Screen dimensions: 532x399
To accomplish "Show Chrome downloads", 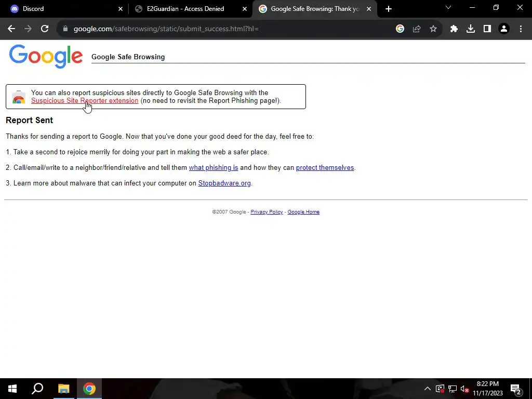I will point(471,29).
